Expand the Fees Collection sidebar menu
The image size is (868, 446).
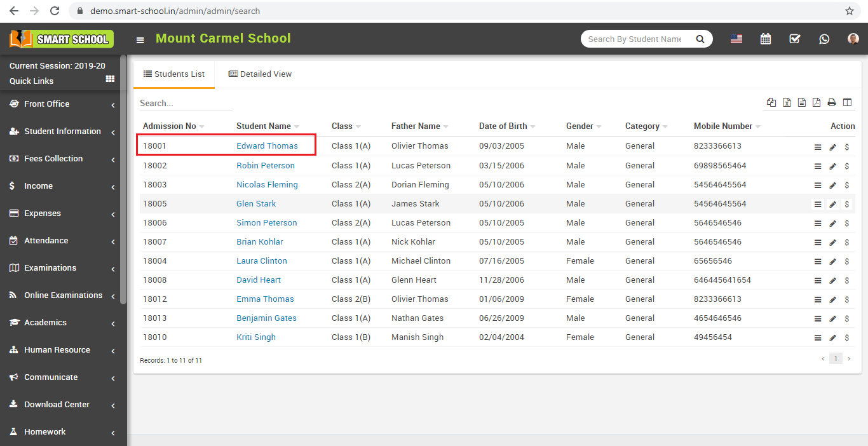pos(53,159)
